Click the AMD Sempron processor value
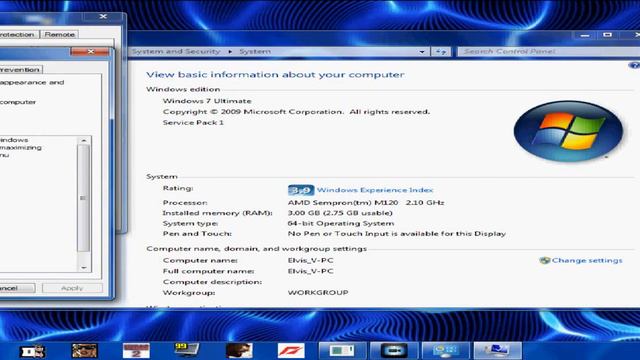 (366, 202)
